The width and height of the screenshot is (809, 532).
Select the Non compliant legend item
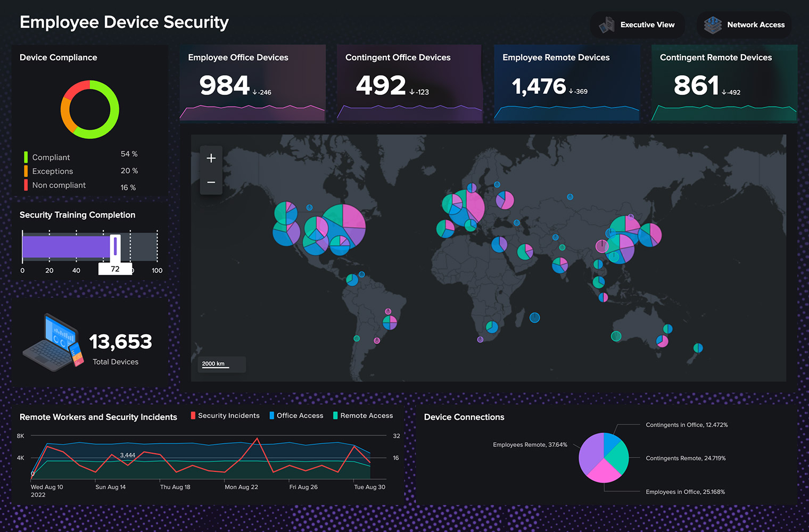pos(59,185)
